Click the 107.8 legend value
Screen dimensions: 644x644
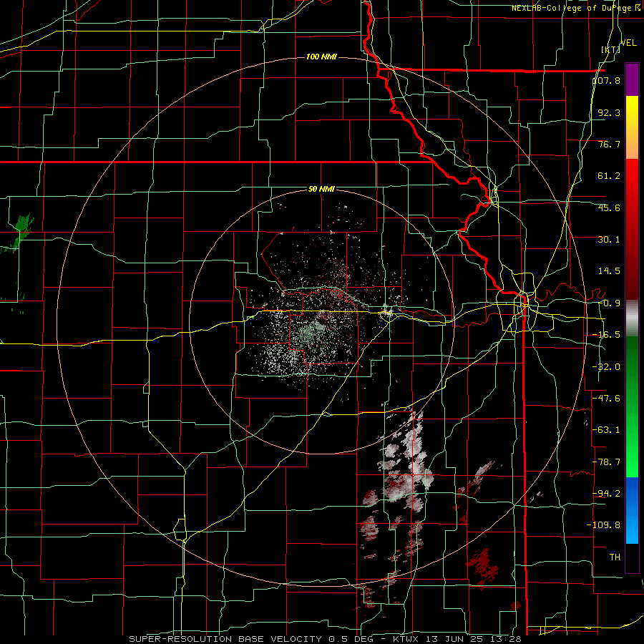coord(607,80)
